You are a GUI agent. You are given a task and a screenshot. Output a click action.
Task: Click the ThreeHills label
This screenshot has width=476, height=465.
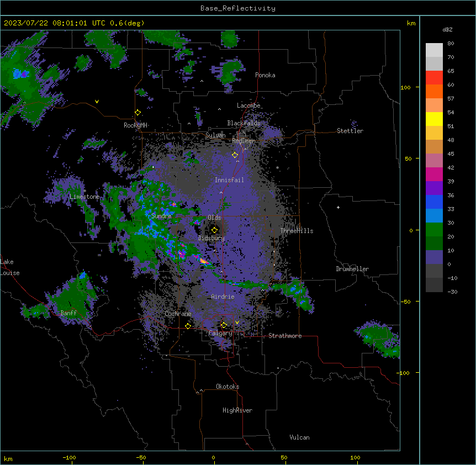pyautogui.click(x=297, y=231)
